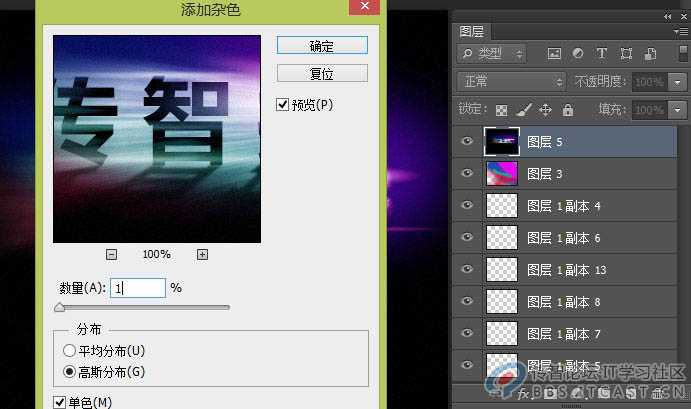Click the type layer filter icon
The image size is (691, 409).
pos(601,53)
